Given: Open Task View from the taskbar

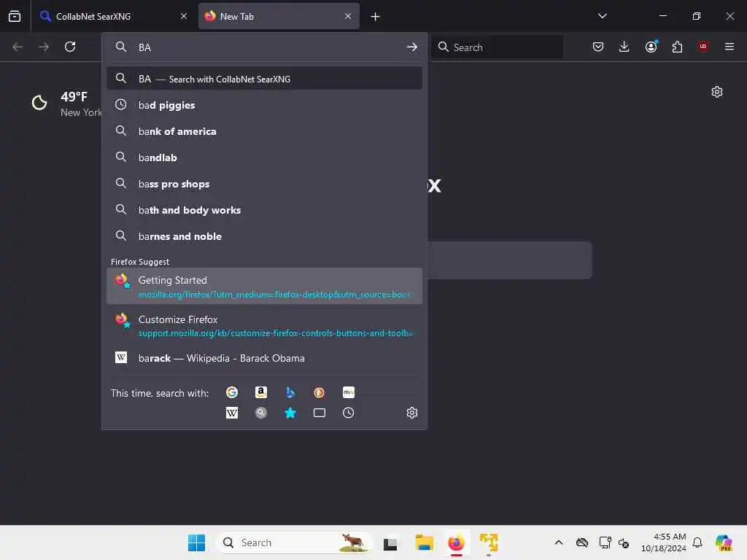Looking at the screenshot, I should pos(390,543).
